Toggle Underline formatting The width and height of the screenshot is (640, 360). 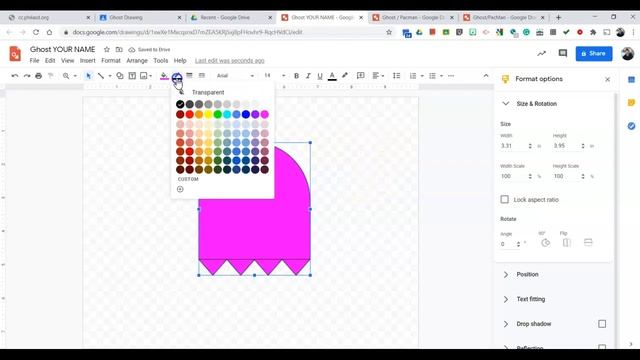(x=320, y=76)
